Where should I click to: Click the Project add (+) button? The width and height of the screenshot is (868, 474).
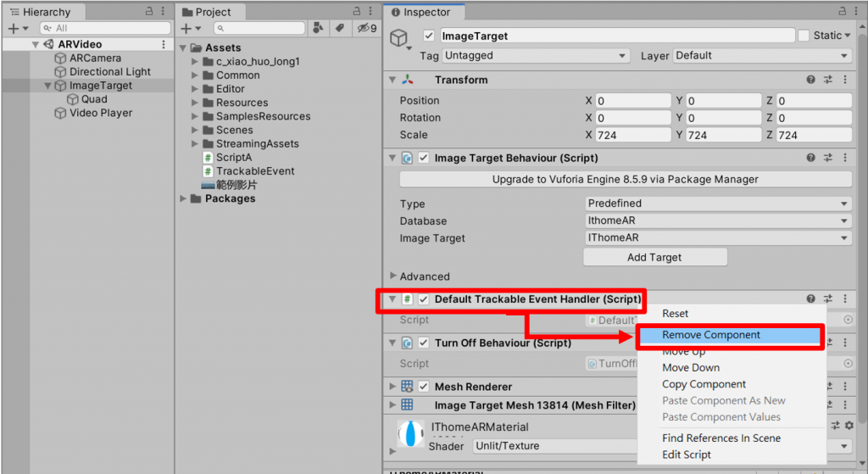coord(191,28)
